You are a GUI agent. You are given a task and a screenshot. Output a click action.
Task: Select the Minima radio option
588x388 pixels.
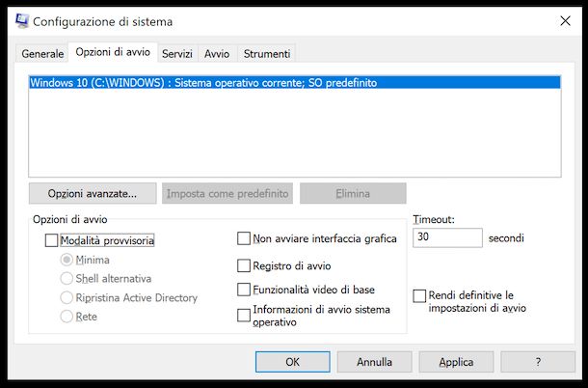tap(67, 260)
